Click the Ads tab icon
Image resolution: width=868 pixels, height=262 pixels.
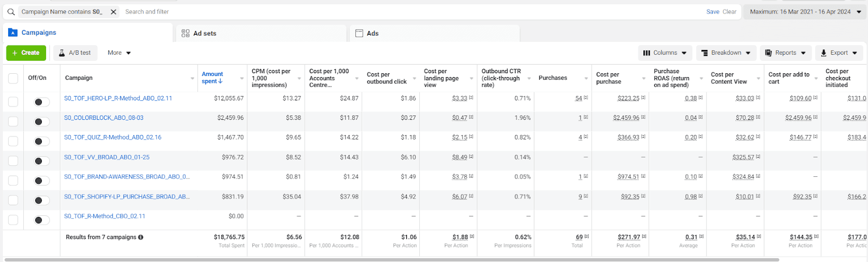[x=359, y=33]
